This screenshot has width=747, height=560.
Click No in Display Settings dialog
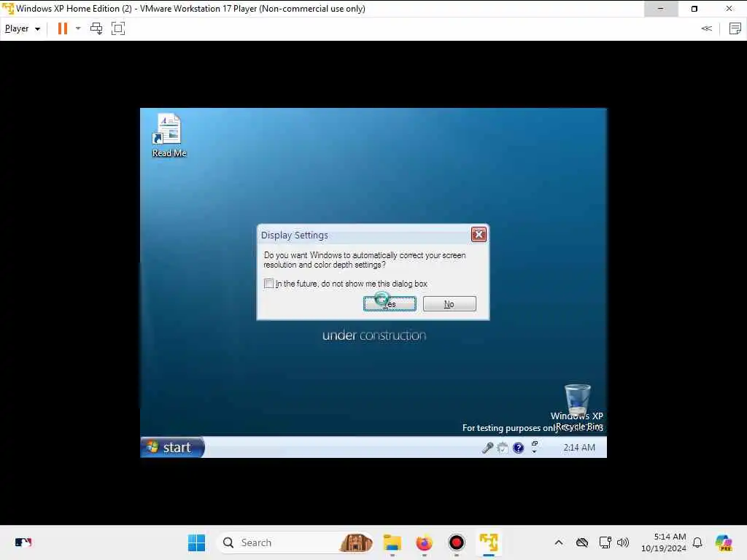click(x=449, y=304)
